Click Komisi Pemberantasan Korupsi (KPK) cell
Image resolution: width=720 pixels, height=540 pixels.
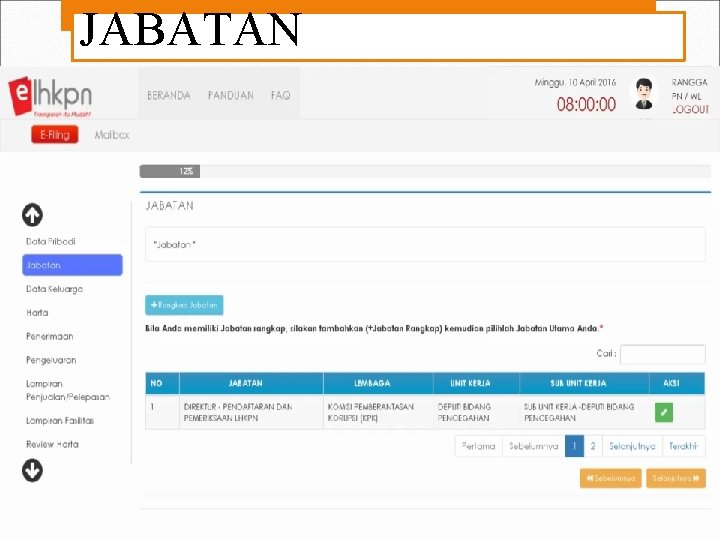pos(378,412)
